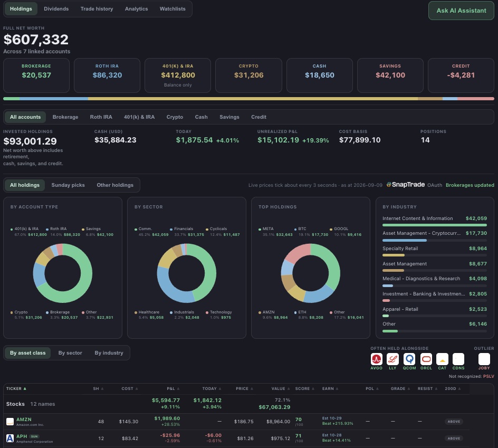
Task: Click the Specialty Retail progress bar
Action: (x=435, y=255)
